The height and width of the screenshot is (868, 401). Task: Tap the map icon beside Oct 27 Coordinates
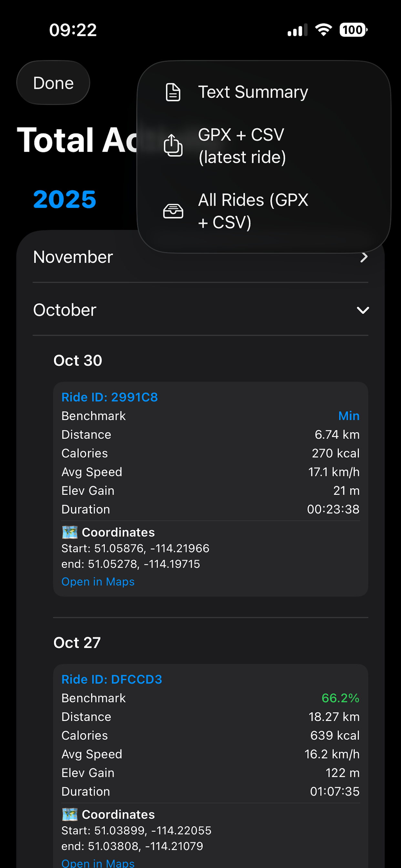[70, 814]
